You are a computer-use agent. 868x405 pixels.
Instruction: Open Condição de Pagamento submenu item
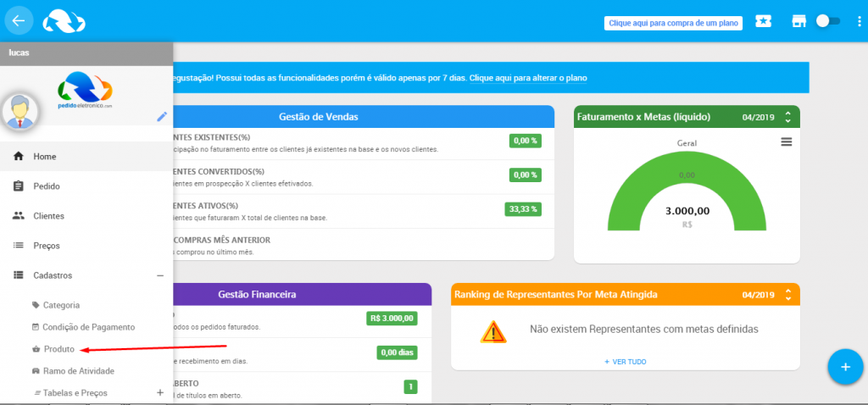(x=88, y=328)
